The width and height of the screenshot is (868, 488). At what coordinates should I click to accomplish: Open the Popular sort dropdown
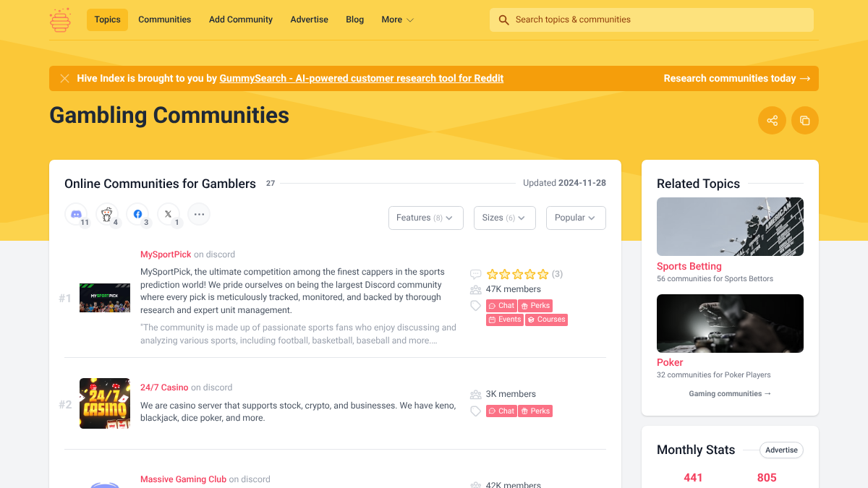(575, 218)
